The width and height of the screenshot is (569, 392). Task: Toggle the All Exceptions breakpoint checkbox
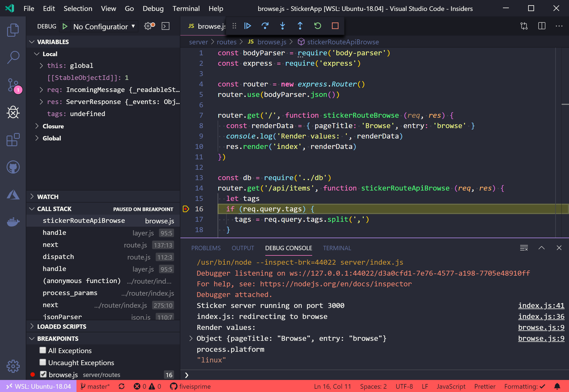point(42,351)
